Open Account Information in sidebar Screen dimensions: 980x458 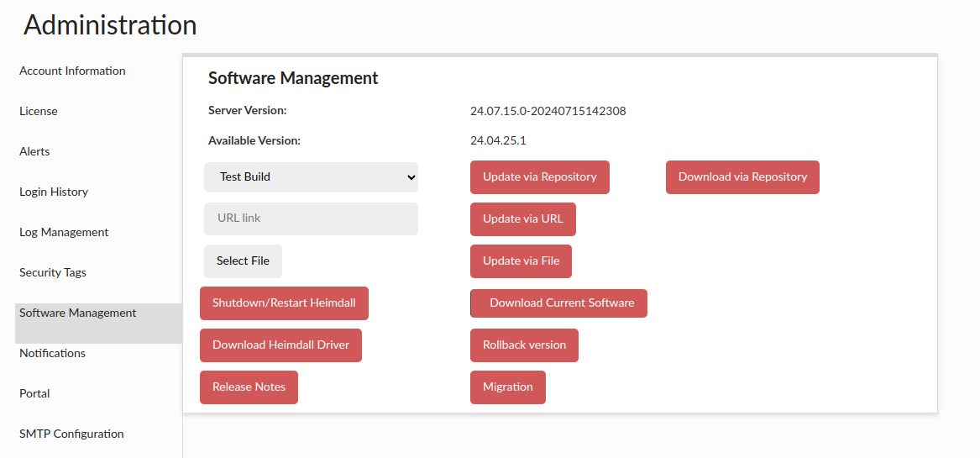click(72, 71)
